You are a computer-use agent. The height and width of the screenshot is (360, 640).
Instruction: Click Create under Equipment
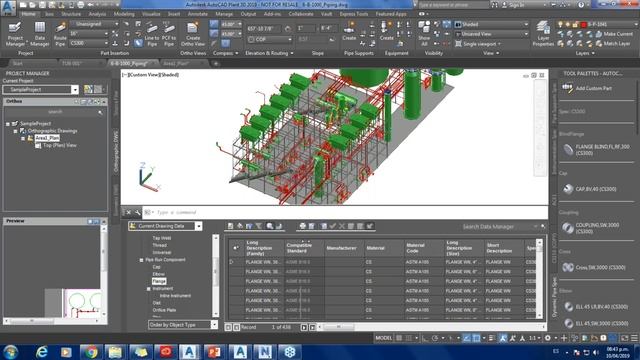(x=386, y=31)
